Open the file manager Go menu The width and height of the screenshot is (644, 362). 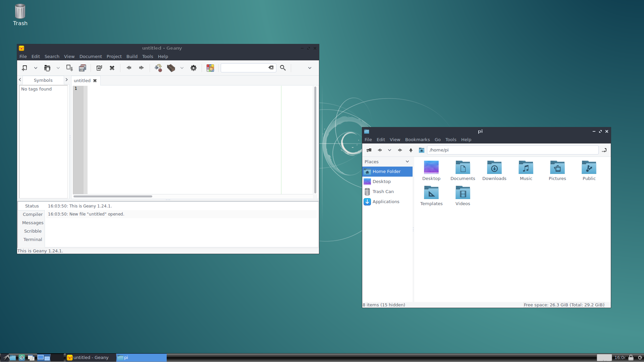(x=438, y=139)
